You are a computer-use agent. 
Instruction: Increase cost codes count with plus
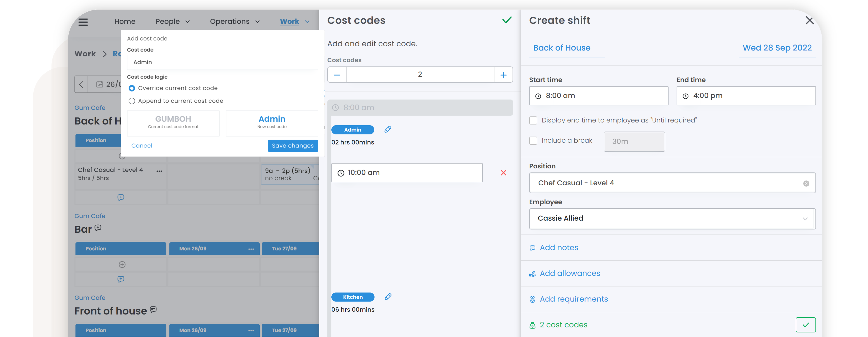(503, 75)
